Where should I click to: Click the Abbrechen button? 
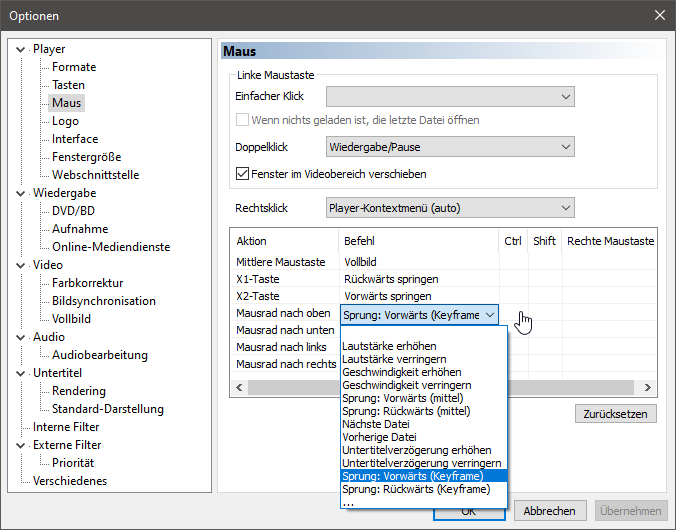pos(550,511)
